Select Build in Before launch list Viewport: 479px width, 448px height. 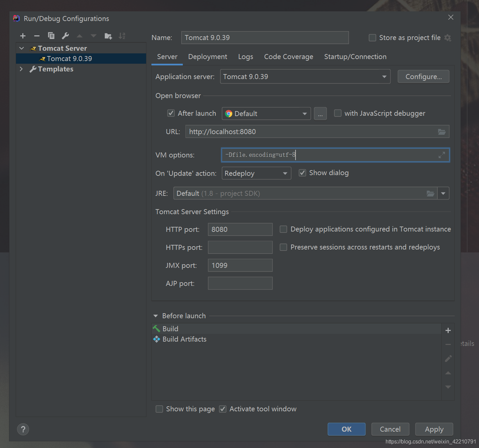point(297,329)
